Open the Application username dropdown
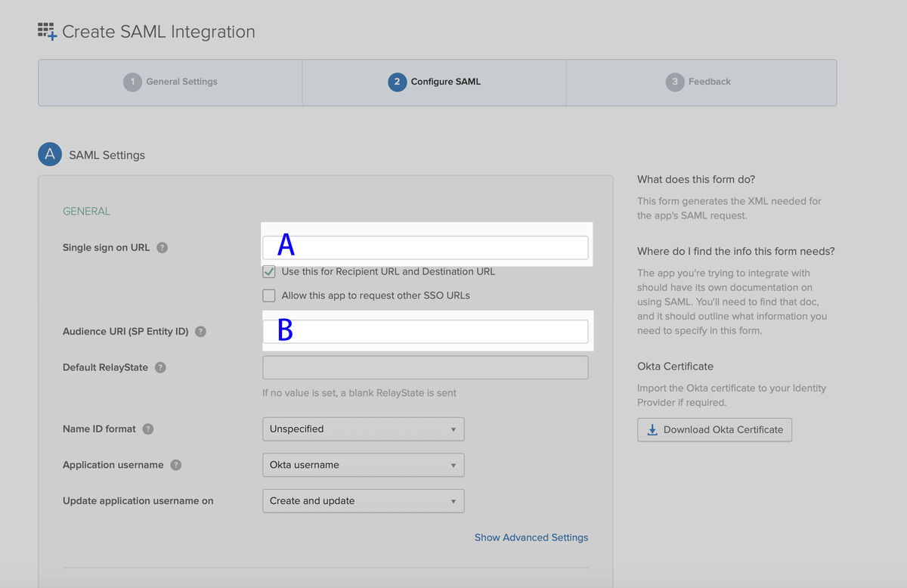The width and height of the screenshot is (907, 588). (x=363, y=465)
